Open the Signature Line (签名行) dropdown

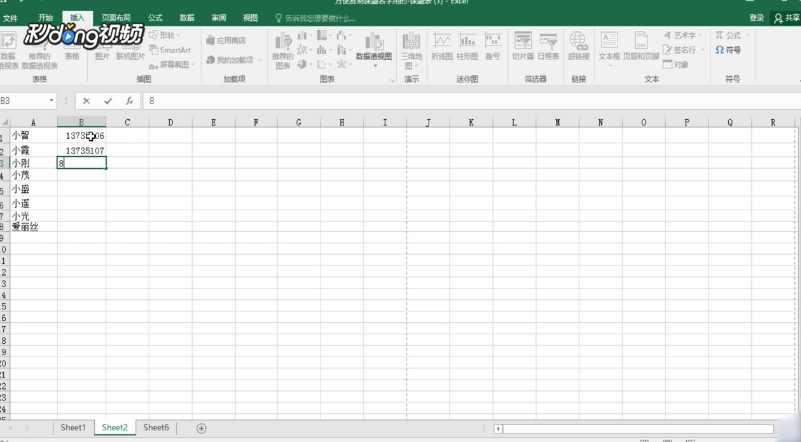click(x=684, y=50)
